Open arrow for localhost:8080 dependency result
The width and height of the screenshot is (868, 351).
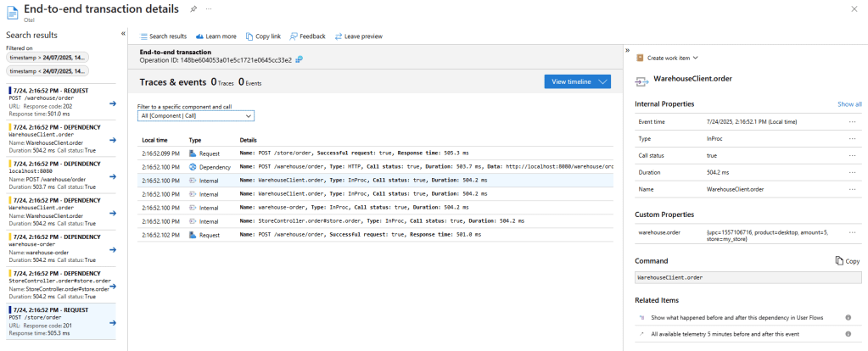pos(113,175)
